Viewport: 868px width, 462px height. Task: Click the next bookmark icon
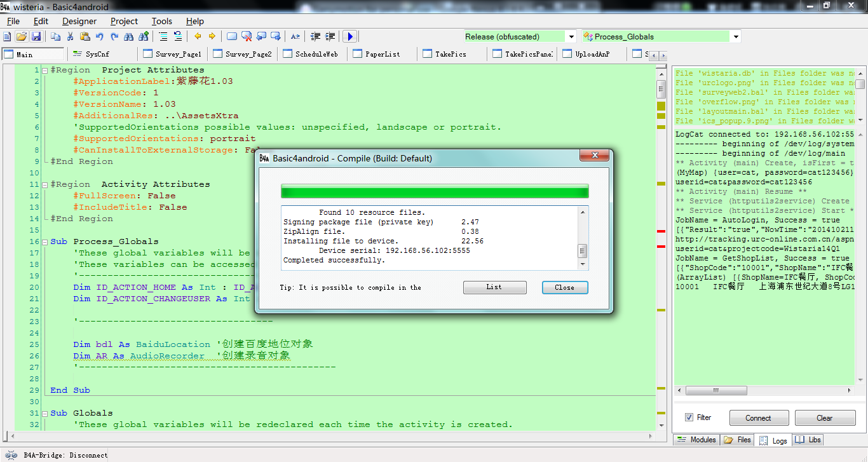point(276,36)
